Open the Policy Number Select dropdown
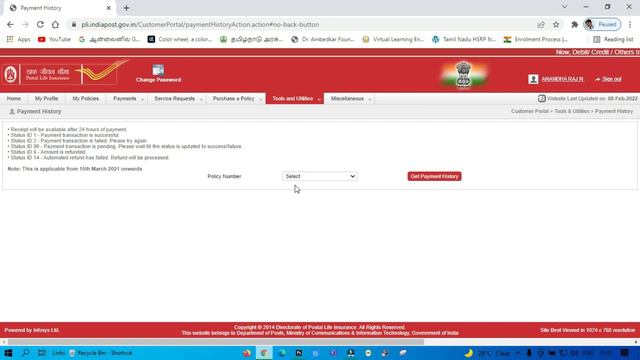The height and width of the screenshot is (360, 640). pos(320,176)
